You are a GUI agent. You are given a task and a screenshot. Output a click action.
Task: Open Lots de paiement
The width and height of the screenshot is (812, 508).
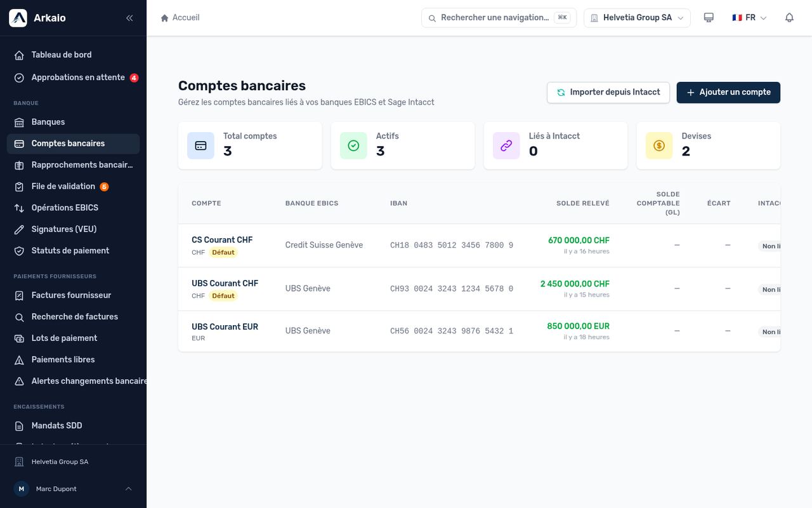(73, 338)
